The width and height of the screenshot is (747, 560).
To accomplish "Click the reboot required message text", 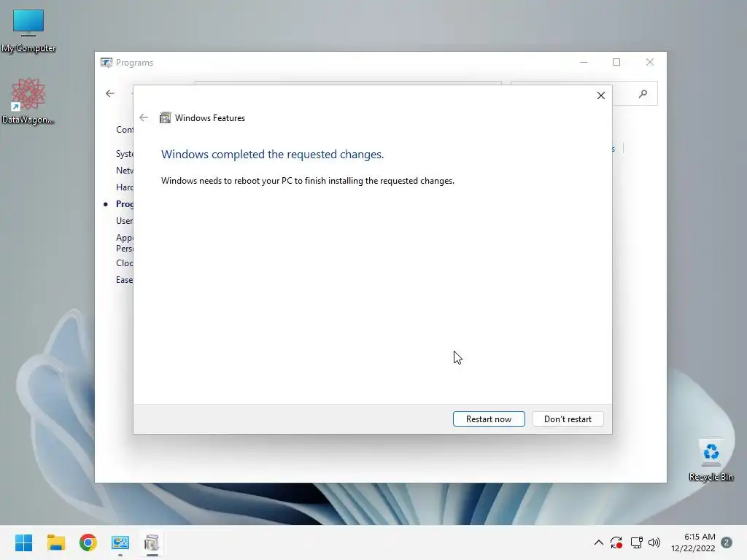I will pos(308,181).
